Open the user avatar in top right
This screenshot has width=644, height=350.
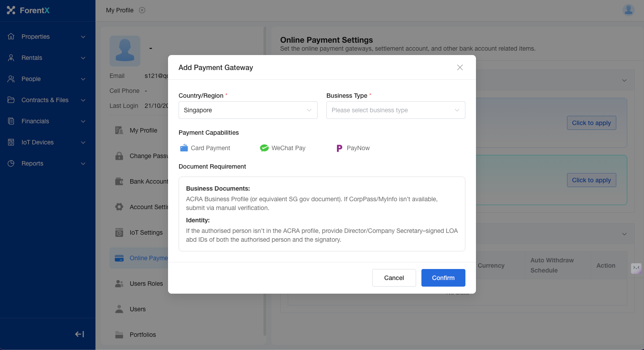628,10
